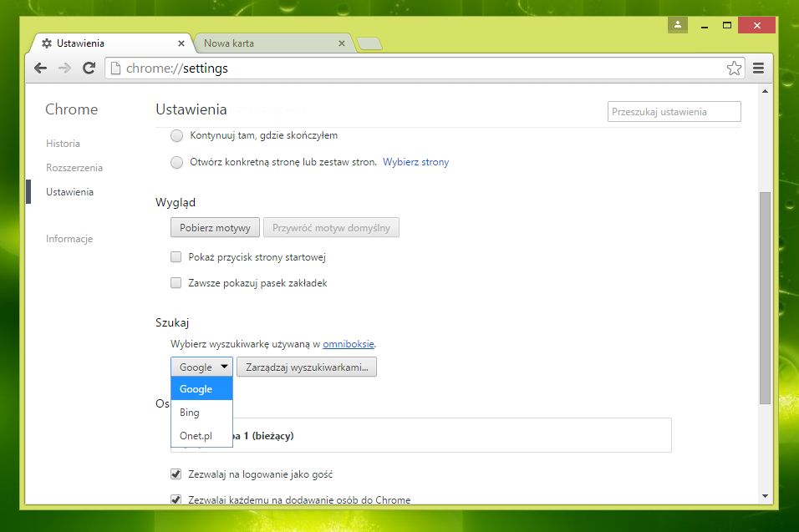The width and height of the screenshot is (799, 532).
Task: Choose Google from the dropdown list
Action: point(201,389)
